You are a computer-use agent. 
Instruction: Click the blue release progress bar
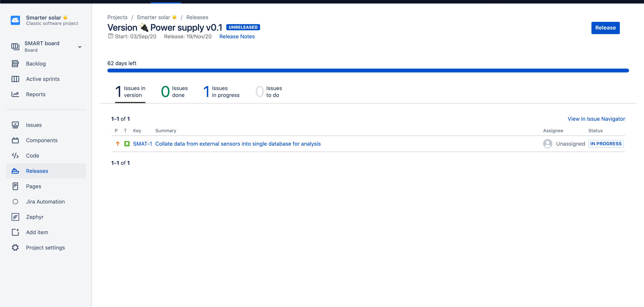pyautogui.click(x=368, y=71)
